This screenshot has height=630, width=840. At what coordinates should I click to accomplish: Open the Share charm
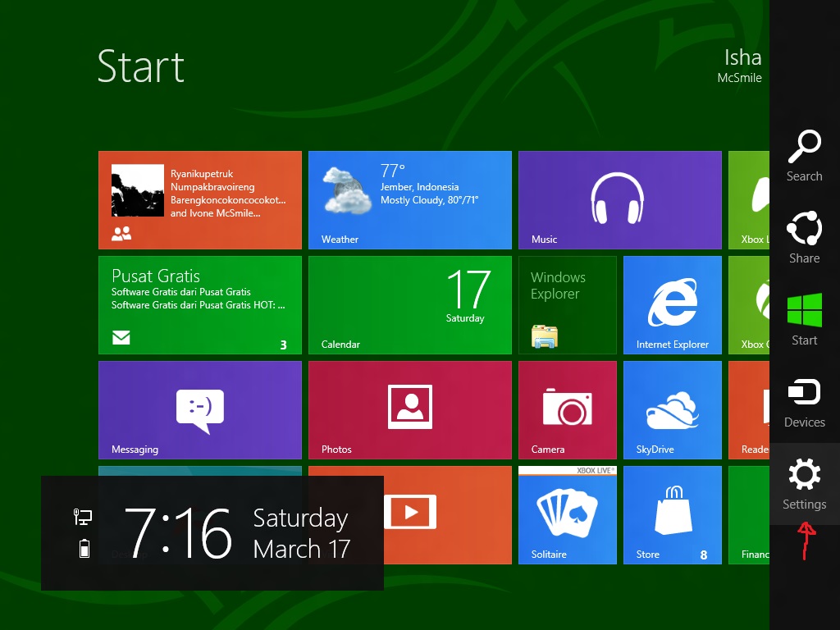804,238
